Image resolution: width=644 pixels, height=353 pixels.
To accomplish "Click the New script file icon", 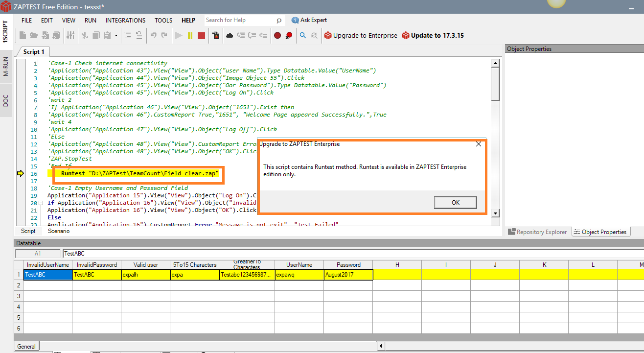I will pos(23,35).
